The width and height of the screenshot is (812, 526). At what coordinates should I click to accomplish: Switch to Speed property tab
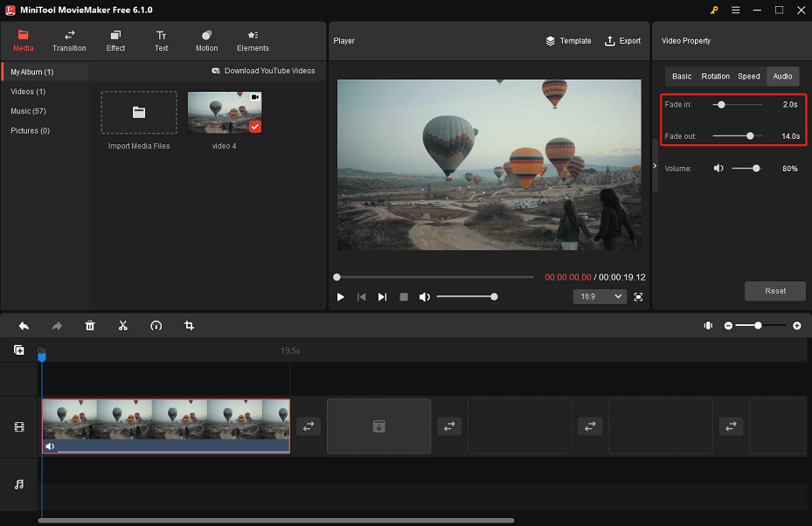749,76
